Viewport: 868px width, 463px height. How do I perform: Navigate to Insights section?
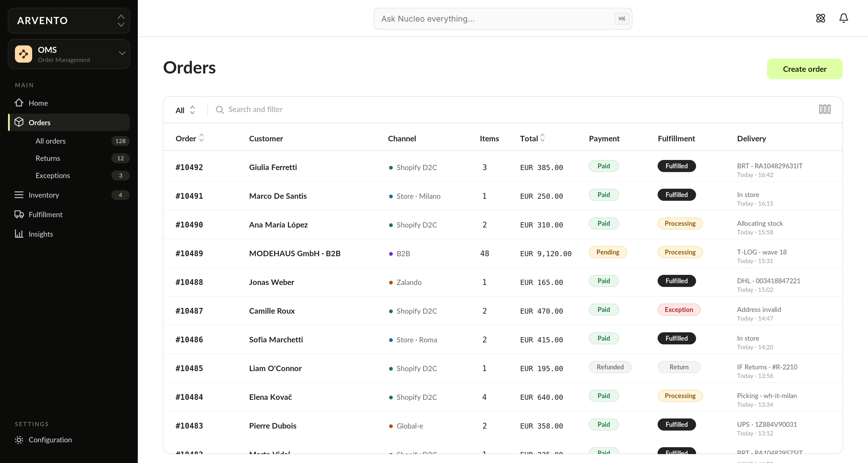(x=69, y=234)
